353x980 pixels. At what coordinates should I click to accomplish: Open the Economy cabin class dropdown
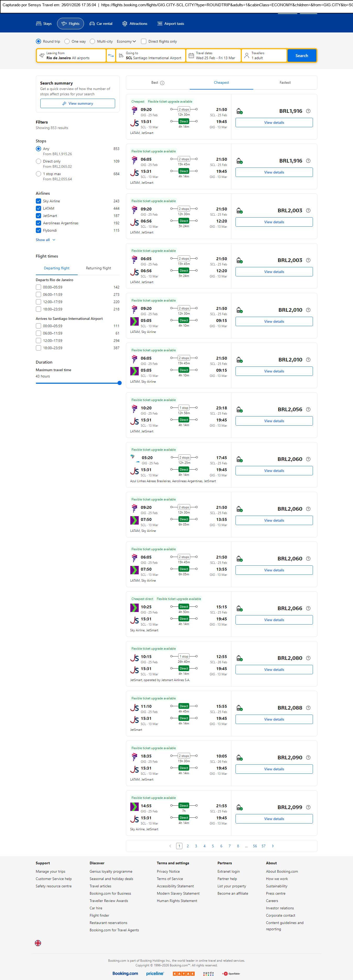coord(126,41)
